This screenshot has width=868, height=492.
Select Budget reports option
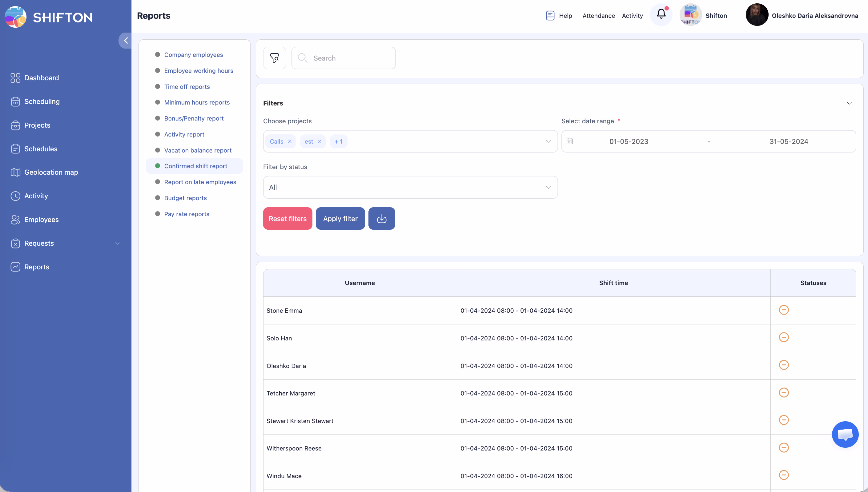pyautogui.click(x=185, y=198)
